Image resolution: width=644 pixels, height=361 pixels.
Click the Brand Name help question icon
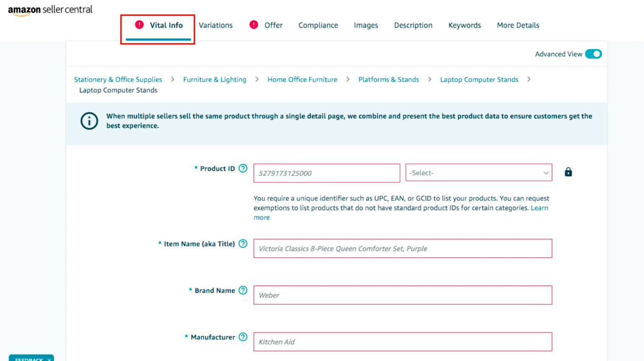point(243,290)
